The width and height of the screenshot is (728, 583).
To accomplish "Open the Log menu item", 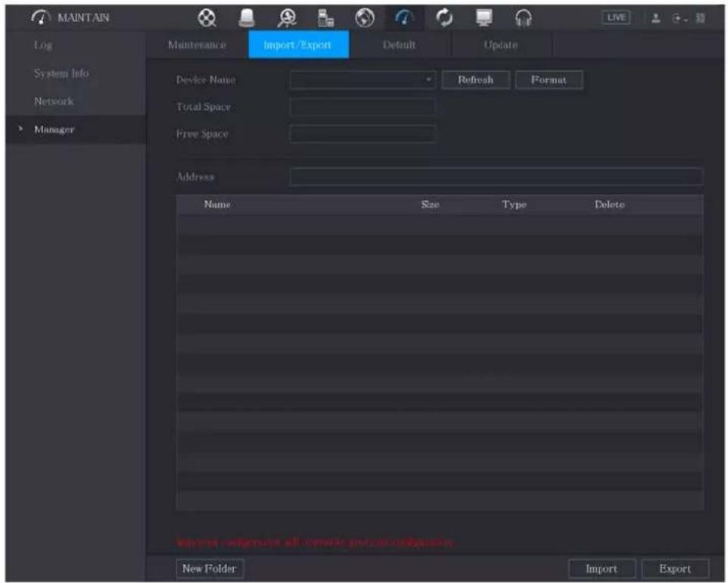I will (42, 45).
